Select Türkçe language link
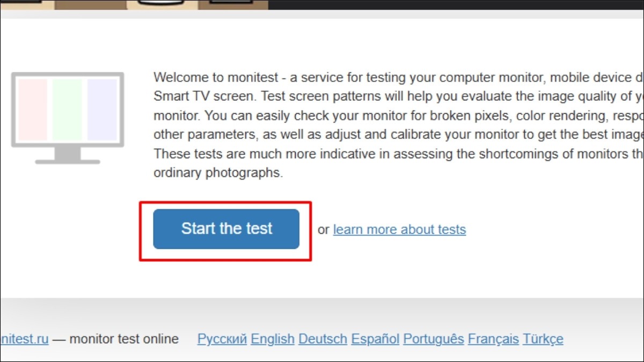644x362 pixels. point(543,339)
